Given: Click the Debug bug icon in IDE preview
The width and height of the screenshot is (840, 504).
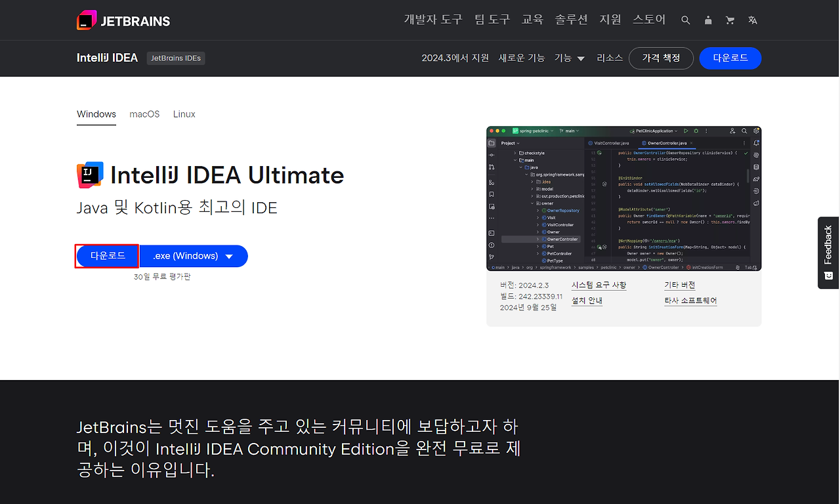Looking at the screenshot, I should [x=696, y=131].
